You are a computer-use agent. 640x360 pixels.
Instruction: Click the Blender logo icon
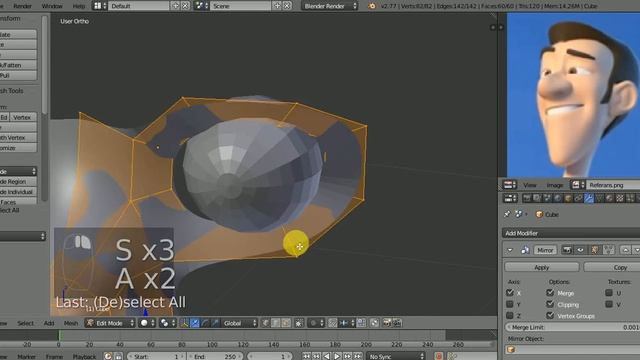click(x=371, y=6)
